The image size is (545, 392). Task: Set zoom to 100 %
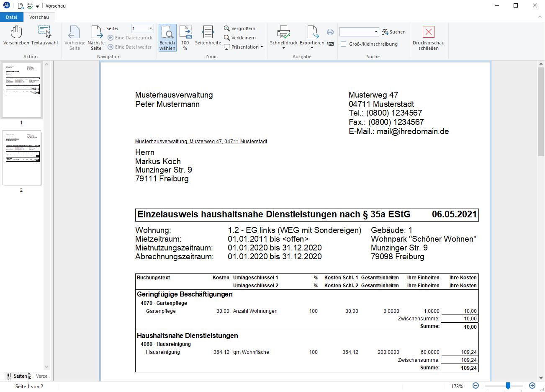click(x=185, y=38)
